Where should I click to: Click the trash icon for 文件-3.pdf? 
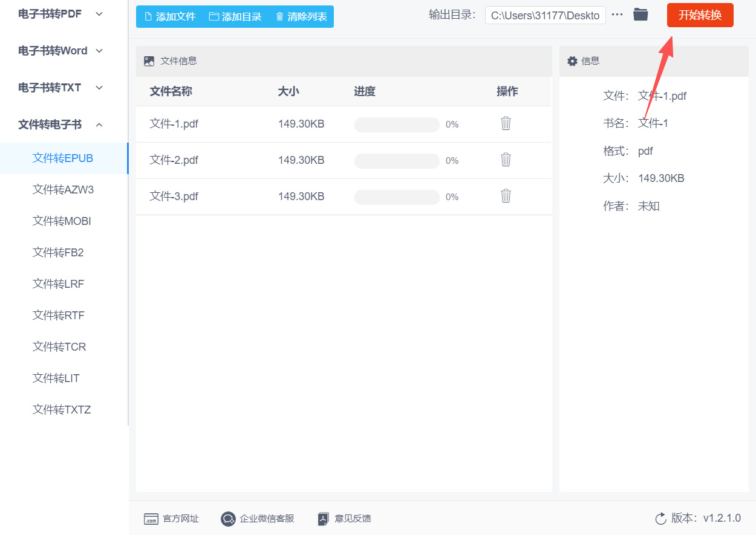click(x=506, y=196)
